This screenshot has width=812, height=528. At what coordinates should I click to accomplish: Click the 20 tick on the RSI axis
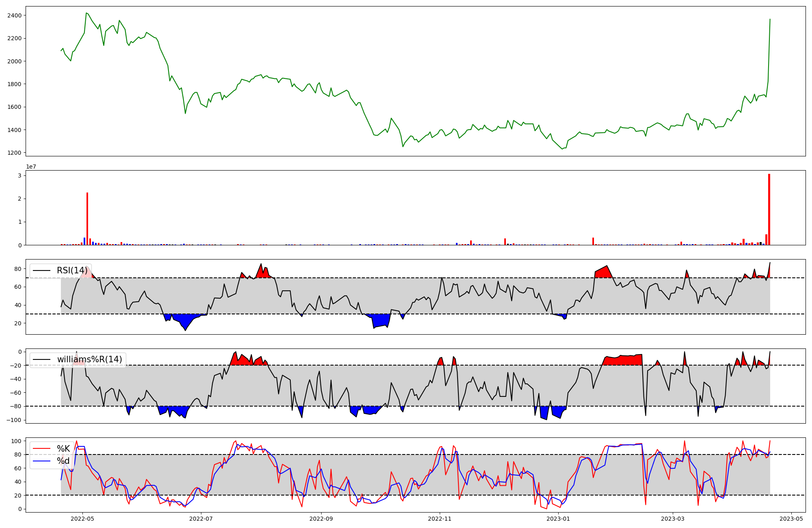18,323
